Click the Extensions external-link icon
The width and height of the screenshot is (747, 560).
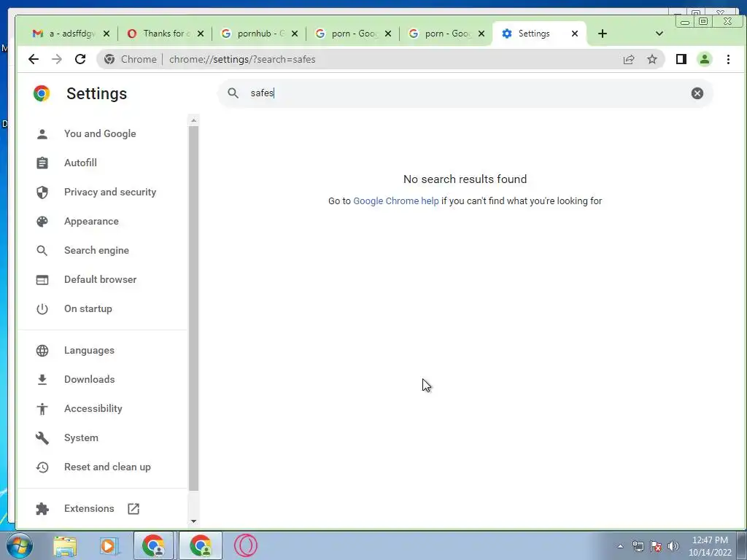coord(133,508)
